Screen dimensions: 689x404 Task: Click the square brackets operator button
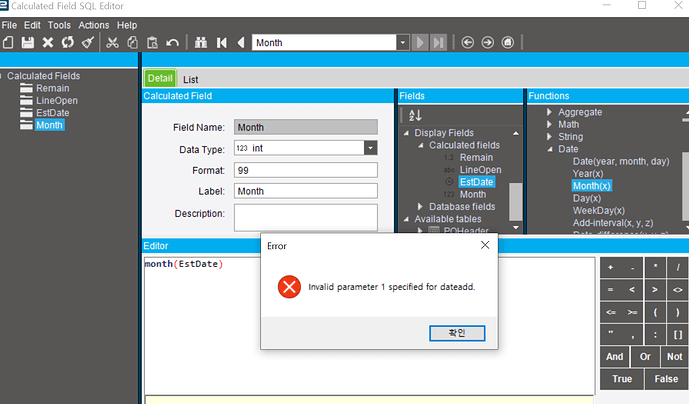[678, 335]
